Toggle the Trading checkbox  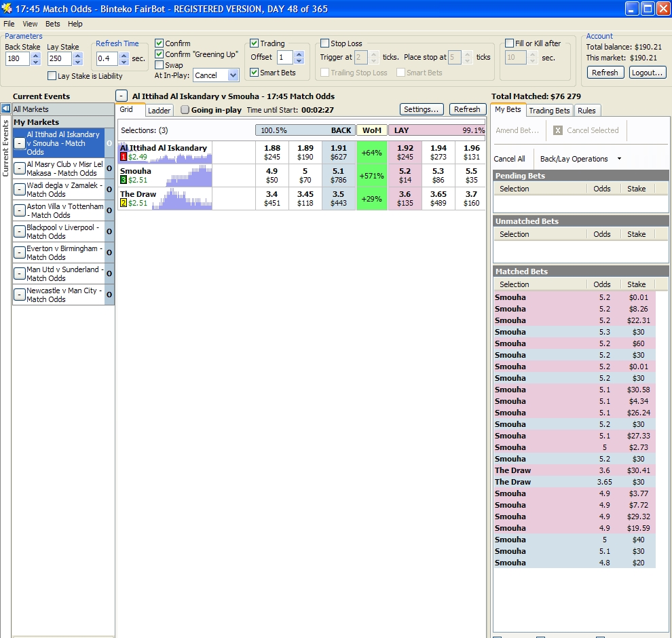click(x=254, y=43)
